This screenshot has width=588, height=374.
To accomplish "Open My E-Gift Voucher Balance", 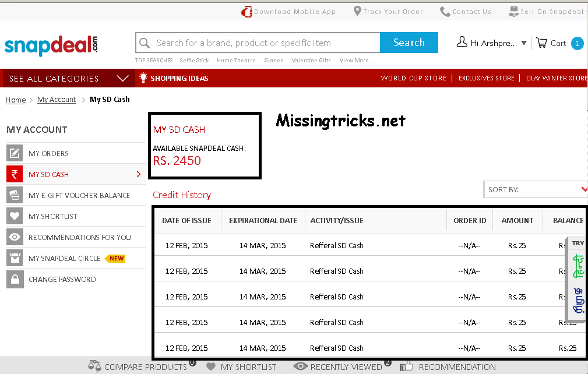I will pyautogui.click(x=76, y=195).
